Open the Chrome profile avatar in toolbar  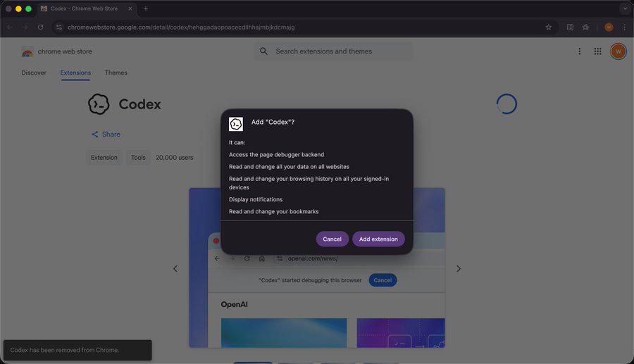[609, 27]
